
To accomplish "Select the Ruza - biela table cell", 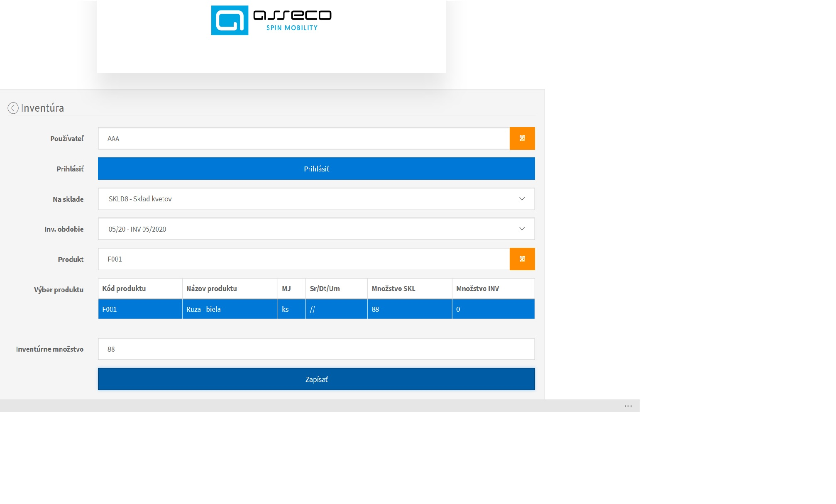I will tap(230, 309).
